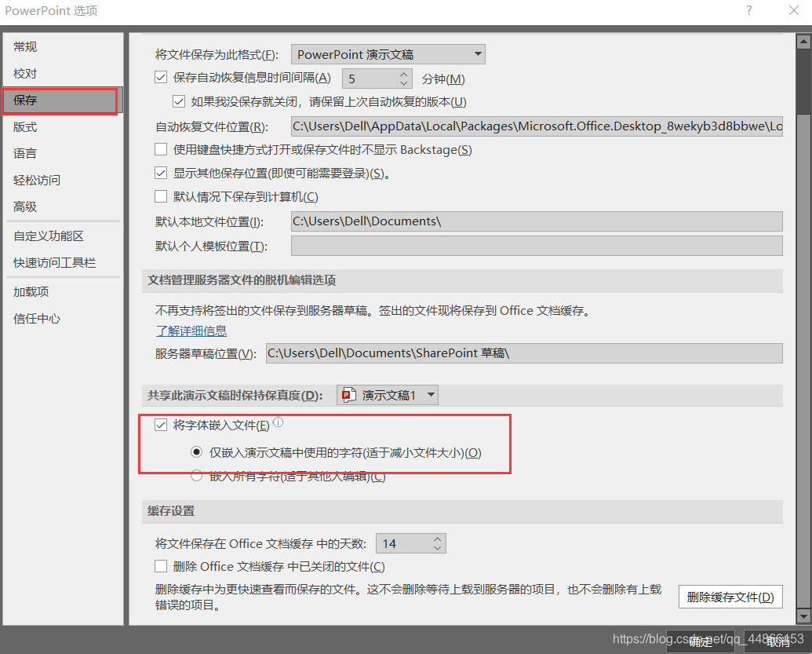Open the 信任中心 category
This screenshot has height=654, width=812.
tap(62, 319)
